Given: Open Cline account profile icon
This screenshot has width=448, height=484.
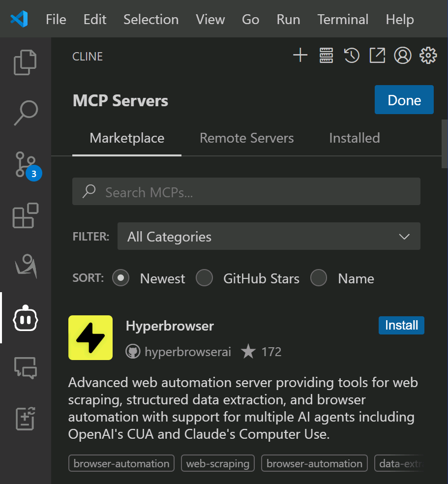Looking at the screenshot, I should pos(402,56).
